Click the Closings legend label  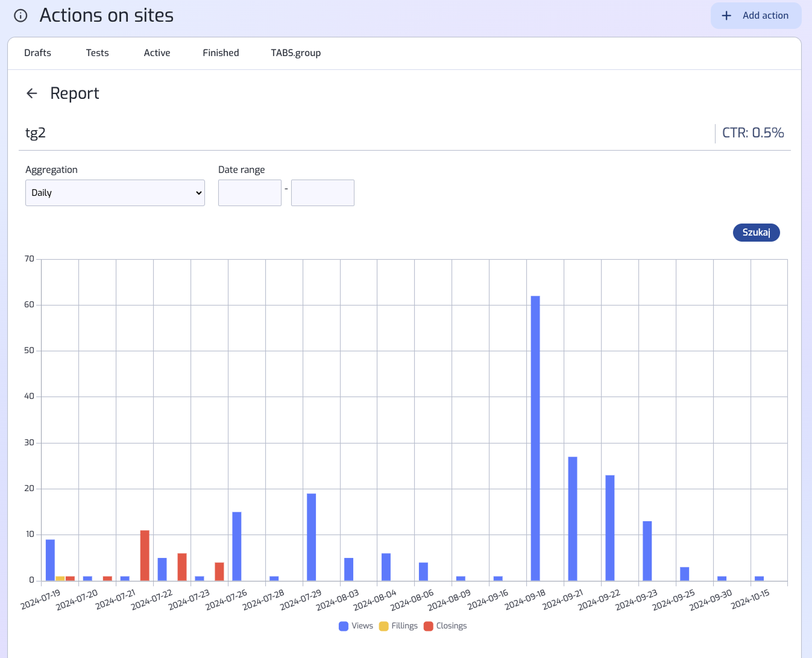pos(452,626)
